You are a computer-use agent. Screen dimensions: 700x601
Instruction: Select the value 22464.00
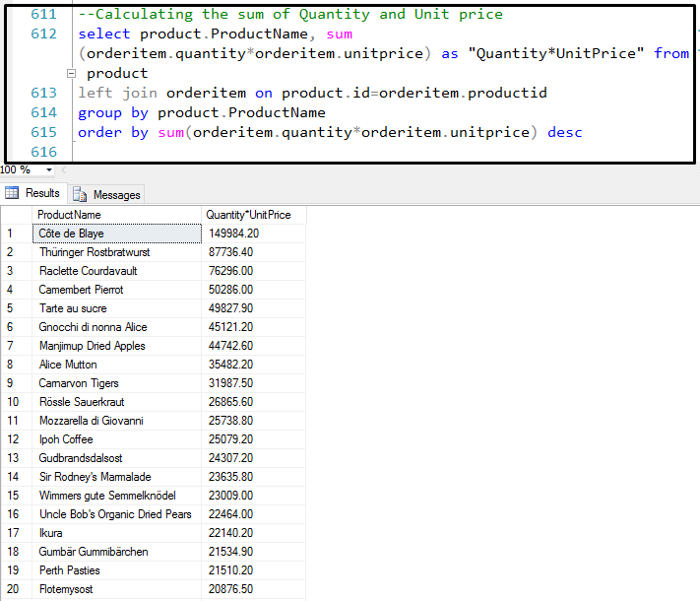point(254,514)
